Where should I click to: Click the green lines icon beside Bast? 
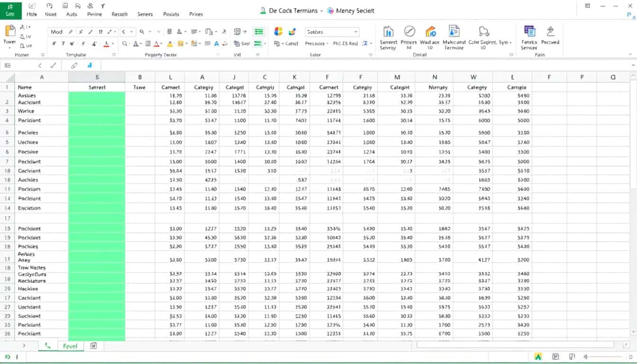[258, 44]
